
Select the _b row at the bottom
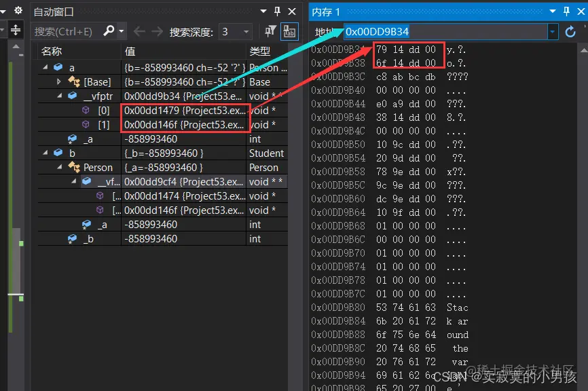(x=162, y=239)
